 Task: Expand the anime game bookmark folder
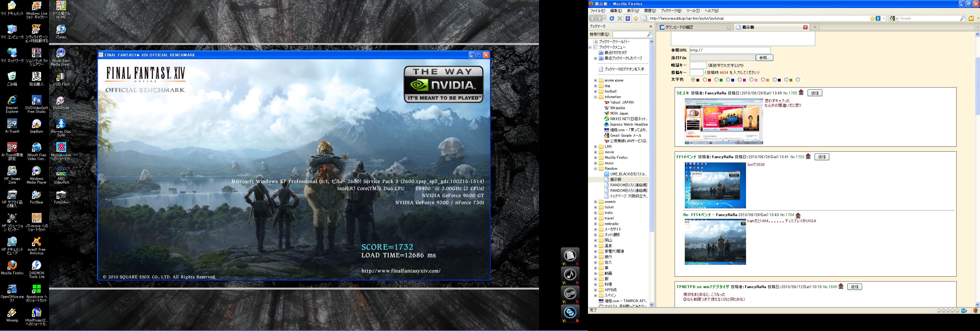[x=595, y=80]
